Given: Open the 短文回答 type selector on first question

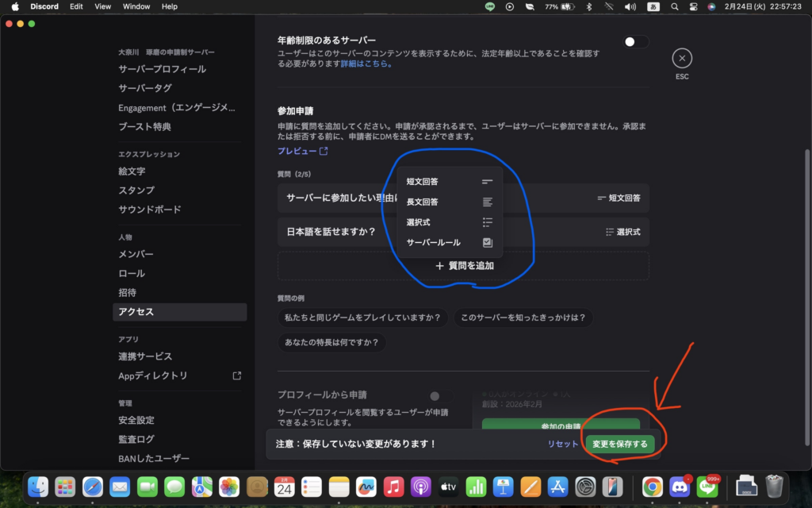Looking at the screenshot, I should 619,198.
